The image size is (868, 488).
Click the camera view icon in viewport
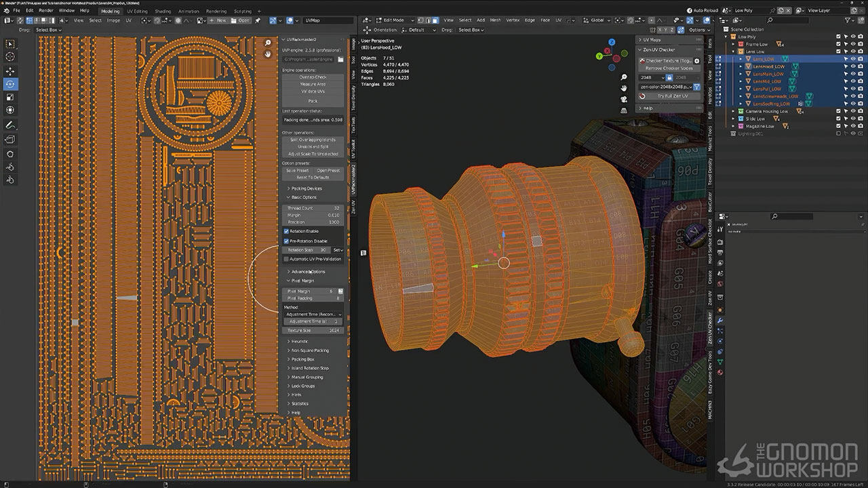tap(623, 99)
